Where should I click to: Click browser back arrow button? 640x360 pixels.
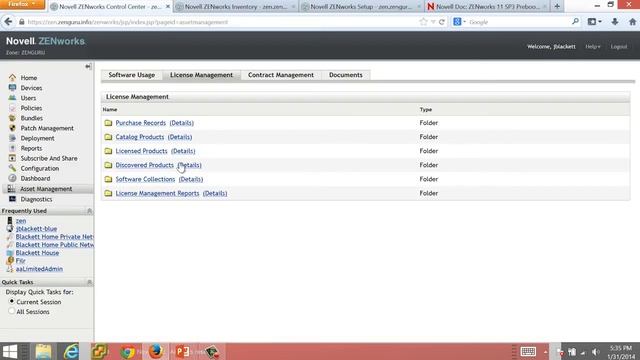coord(8,22)
